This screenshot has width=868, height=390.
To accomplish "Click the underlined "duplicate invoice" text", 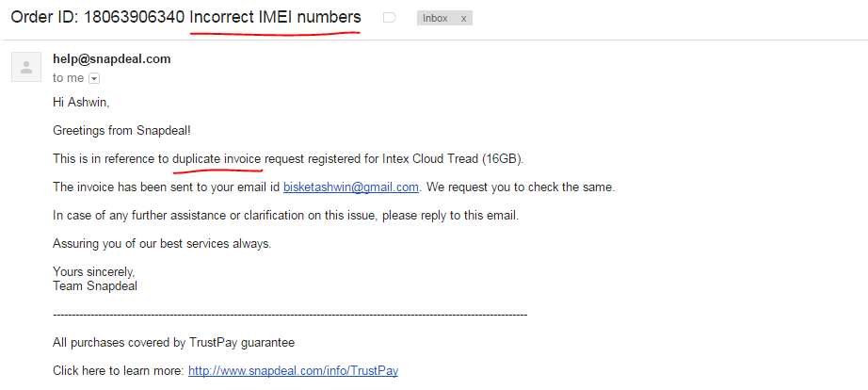I will 217,158.
